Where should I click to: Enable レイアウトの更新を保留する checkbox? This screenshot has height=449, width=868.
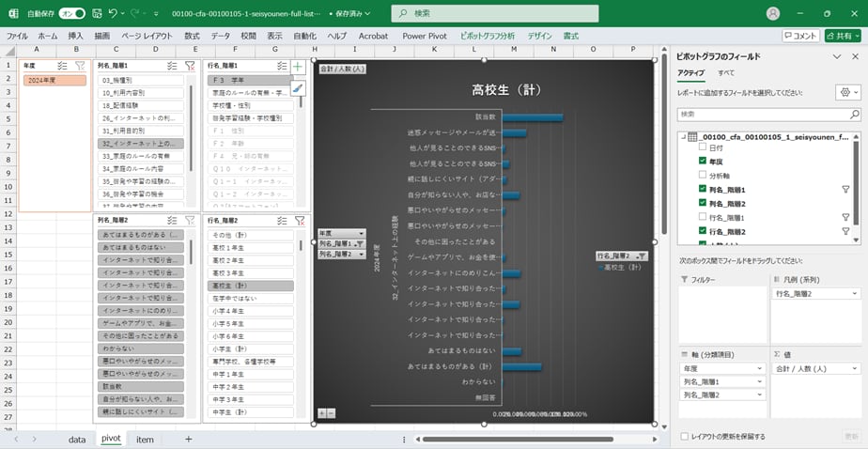pos(683,436)
